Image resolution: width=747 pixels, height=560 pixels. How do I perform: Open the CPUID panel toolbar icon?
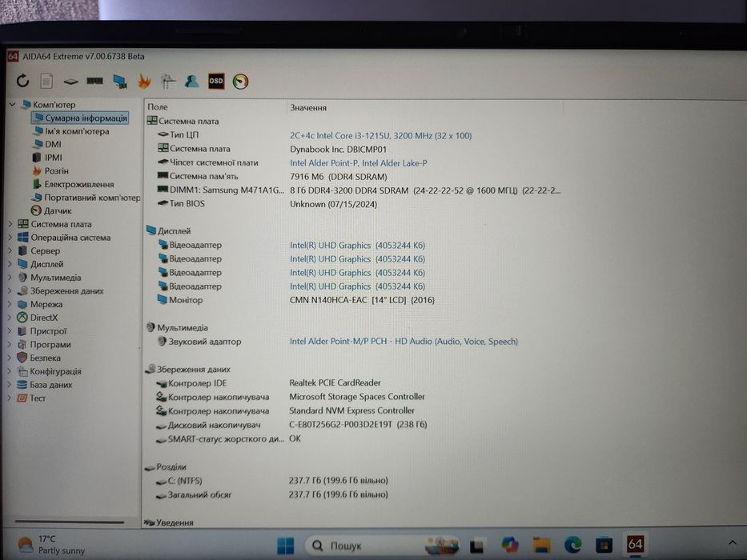pos(167,82)
